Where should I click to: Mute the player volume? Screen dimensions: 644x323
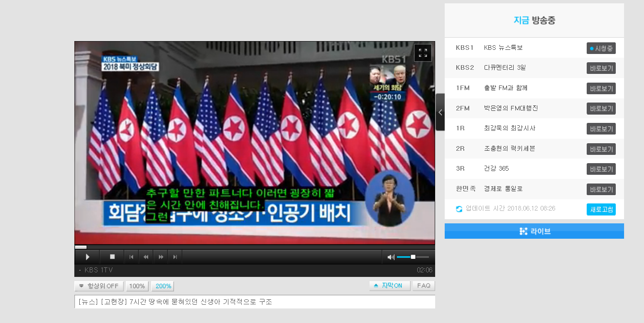click(390, 257)
